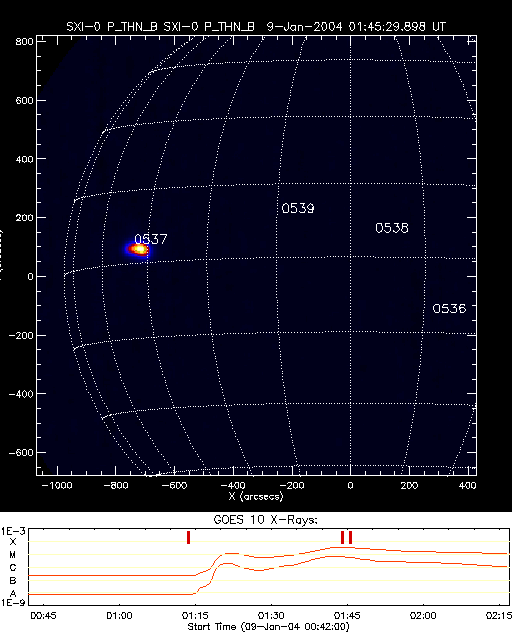The image size is (512, 640).
Task: Click the 0 X-axis tick label
Action: (350, 486)
